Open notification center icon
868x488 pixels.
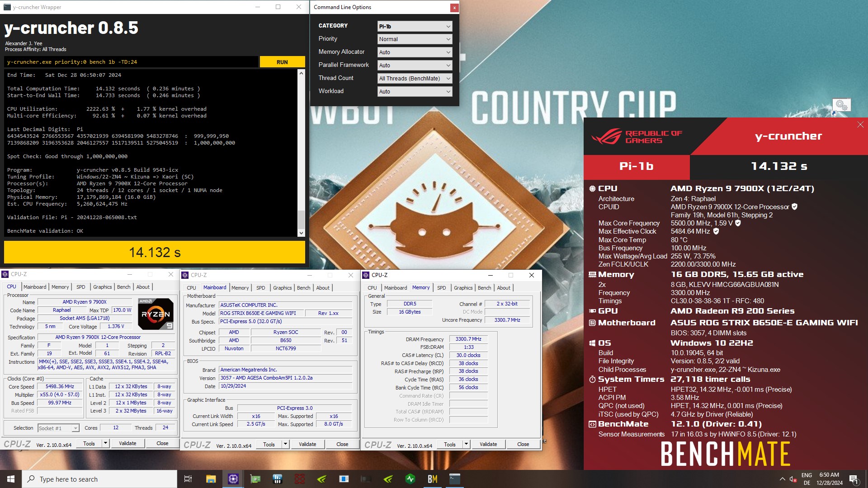(x=854, y=479)
